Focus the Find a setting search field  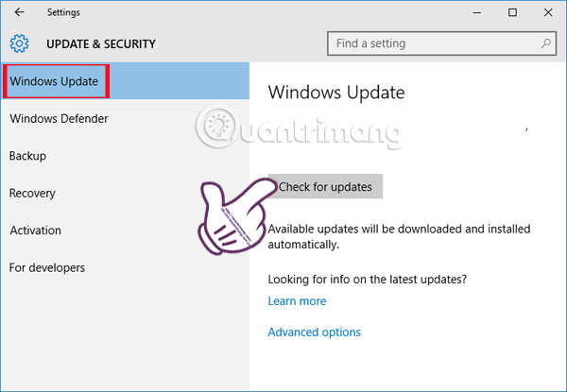441,43
